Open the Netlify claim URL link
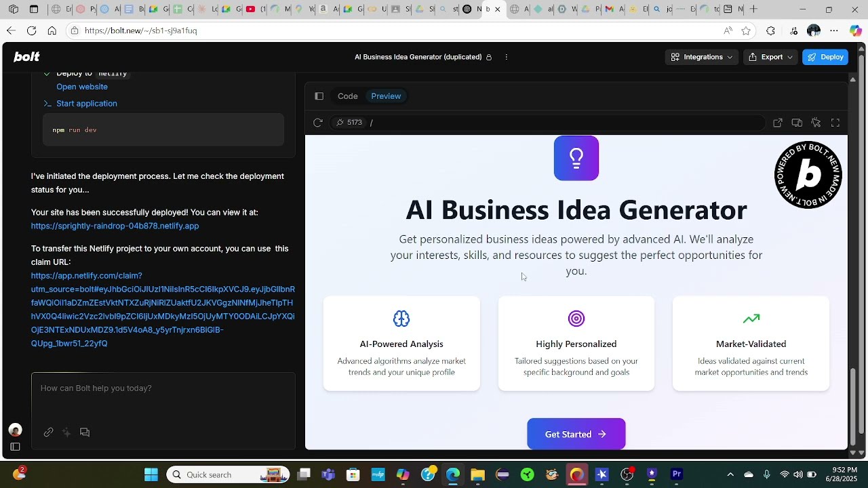This screenshot has height=488, width=868. point(163,310)
